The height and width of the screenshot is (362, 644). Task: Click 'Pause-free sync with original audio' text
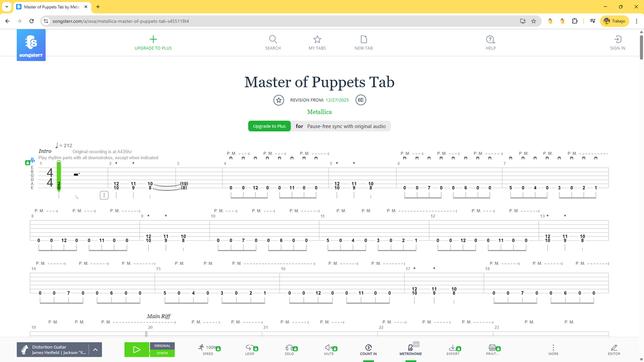[x=346, y=126]
